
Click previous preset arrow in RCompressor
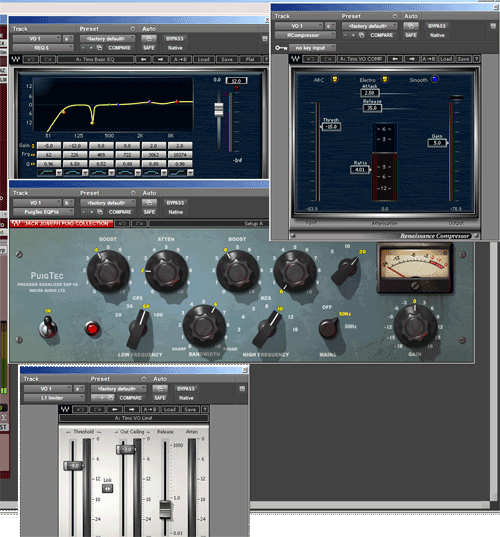click(x=395, y=59)
